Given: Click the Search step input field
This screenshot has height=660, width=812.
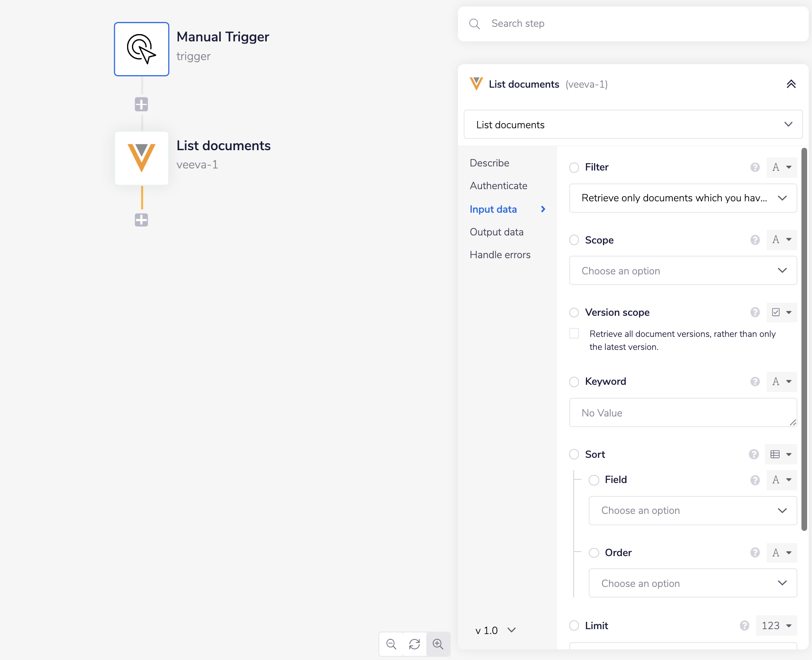Looking at the screenshot, I should tap(641, 24).
